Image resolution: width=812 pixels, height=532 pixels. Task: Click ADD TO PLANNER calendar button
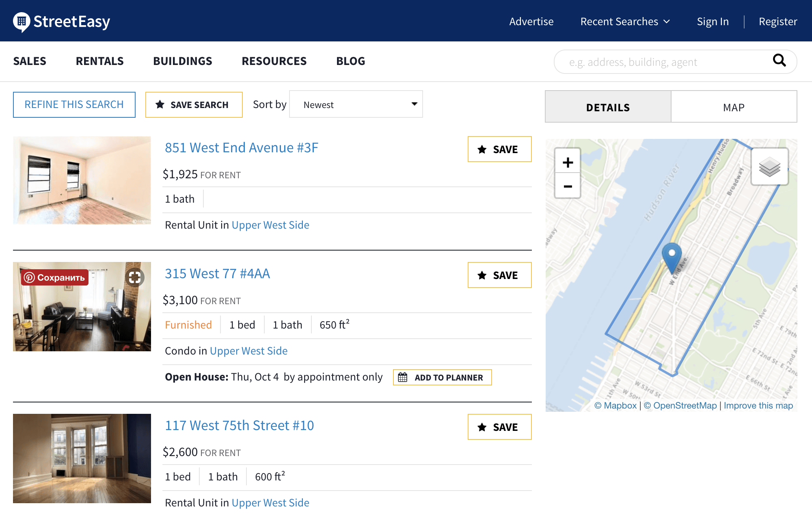[442, 376]
